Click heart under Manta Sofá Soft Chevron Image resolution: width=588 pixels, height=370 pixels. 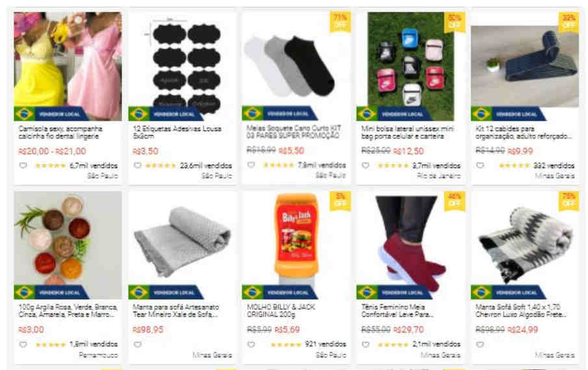click(x=480, y=344)
